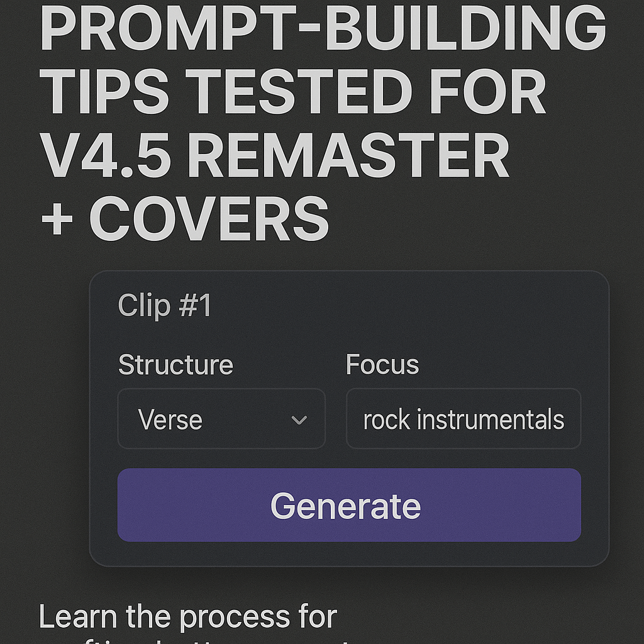
Task: Click the '#1' number in clip title
Action: click(x=195, y=306)
